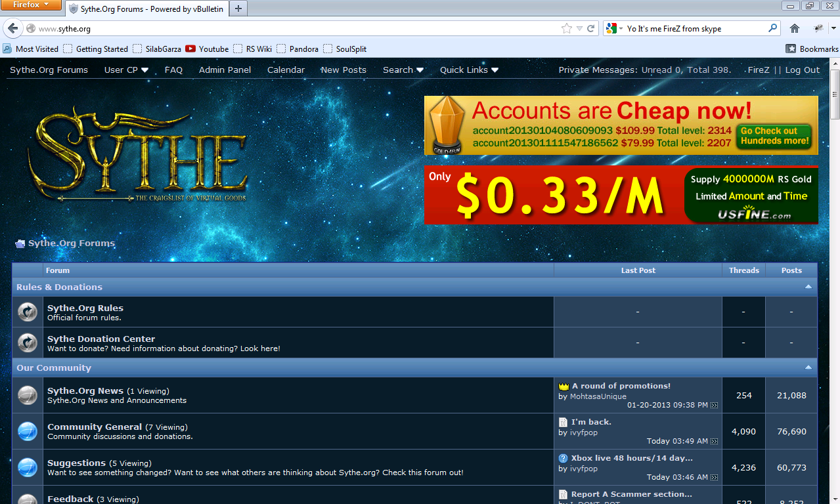840x504 pixels.
Task: Click the Suggestions forum status icon
Action: 28,467
